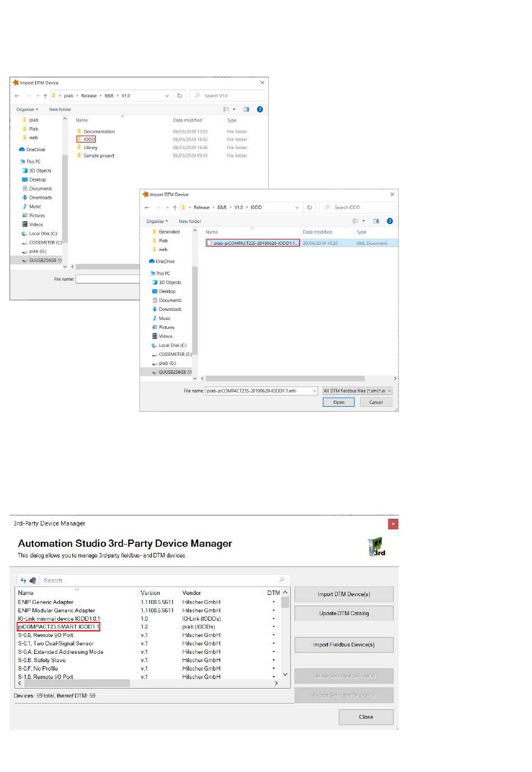Click the 'Search IODD' field
Image resolution: width=532 pixels, height=772 pixels.
coord(357,207)
